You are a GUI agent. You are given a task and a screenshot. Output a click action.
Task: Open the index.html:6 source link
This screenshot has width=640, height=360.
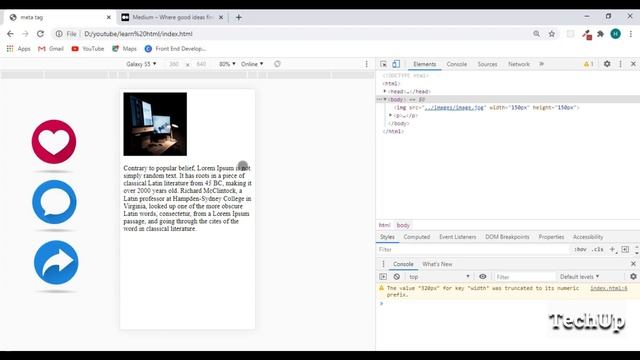coord(609,288)
